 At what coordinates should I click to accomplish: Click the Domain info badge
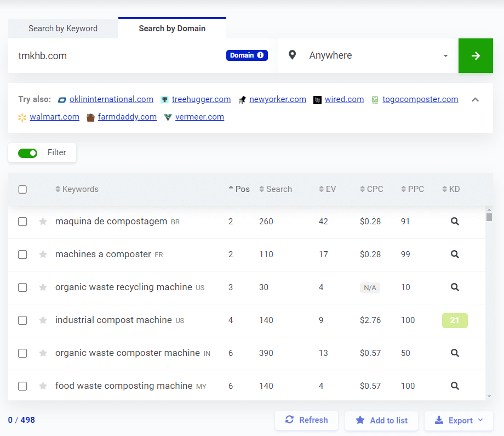click(247, 55)
